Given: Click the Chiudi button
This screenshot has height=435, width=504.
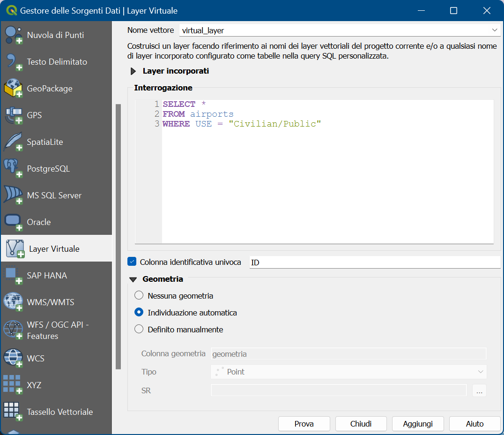Looking at the screenshot, I should click(361, 424).
